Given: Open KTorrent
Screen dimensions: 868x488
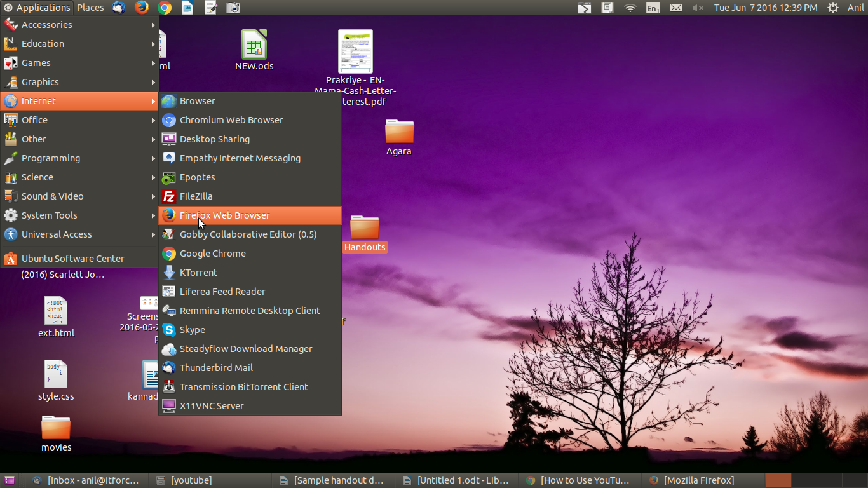Looking at the screenshot, I should 250,273.
